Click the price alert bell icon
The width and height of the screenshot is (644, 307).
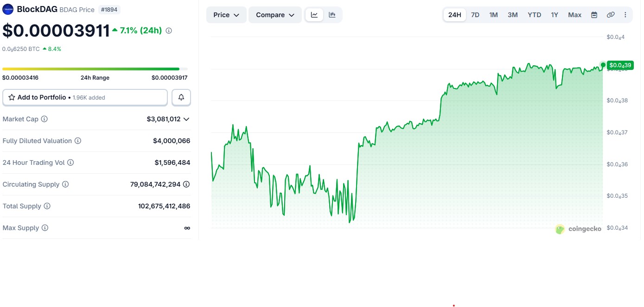coord(181,97)
